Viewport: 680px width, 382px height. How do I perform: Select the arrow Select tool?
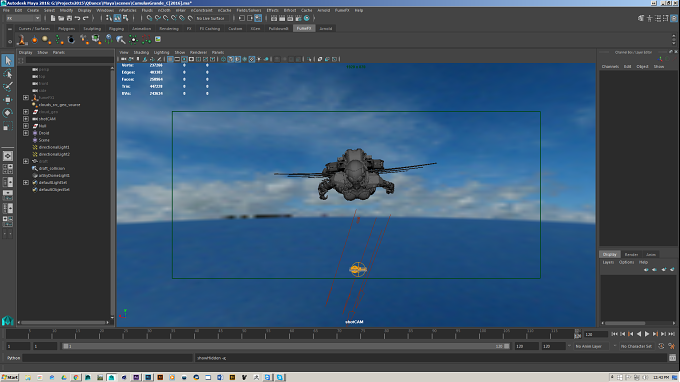[x=7, y=61]
